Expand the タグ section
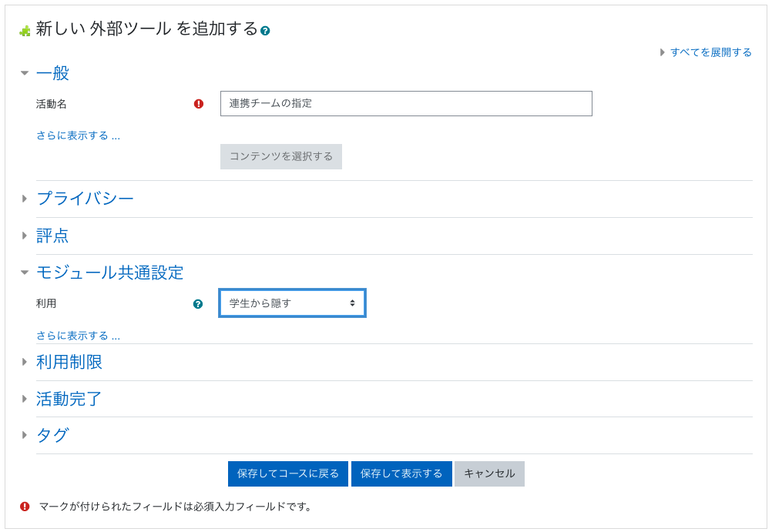The height and width of the screenshot is (532, 772). pos(52,436)
